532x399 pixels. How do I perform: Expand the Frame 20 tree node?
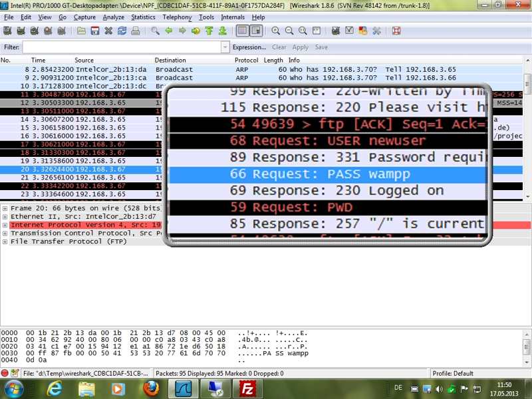click(5, 208)
